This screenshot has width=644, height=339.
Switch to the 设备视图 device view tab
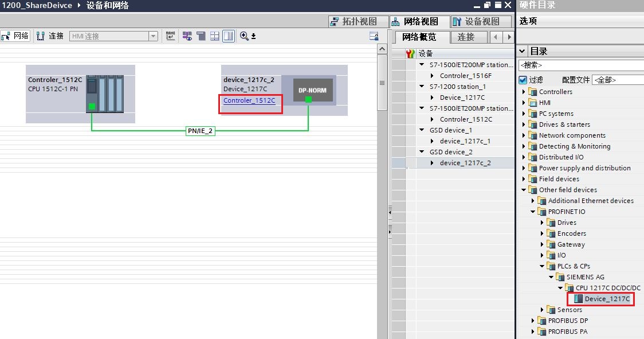pyautogui.click(x=481, y=21)
